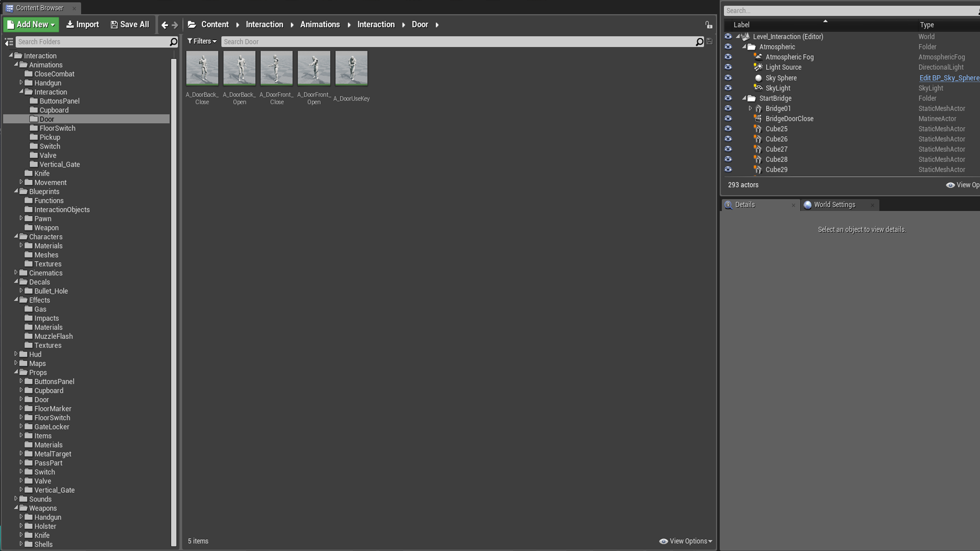Expand Bridge01 in the World Outliner
980x551 pixels.
point(750,108)
